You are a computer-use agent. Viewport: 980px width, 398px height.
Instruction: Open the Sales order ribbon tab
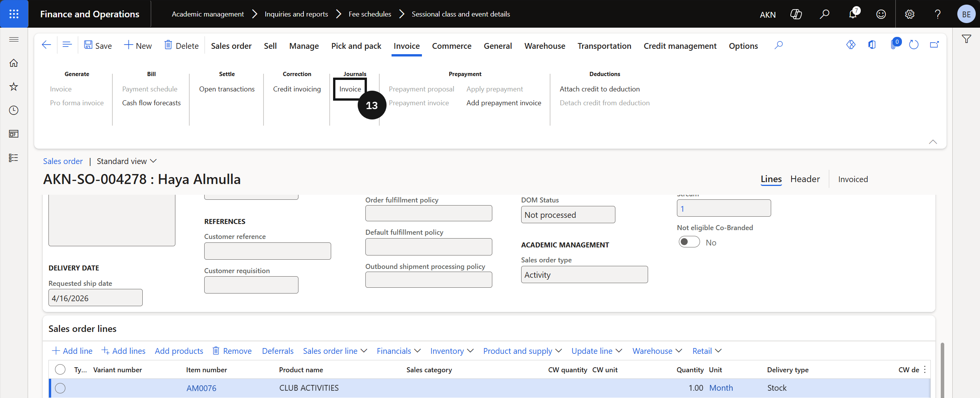[x=231, y=46]
